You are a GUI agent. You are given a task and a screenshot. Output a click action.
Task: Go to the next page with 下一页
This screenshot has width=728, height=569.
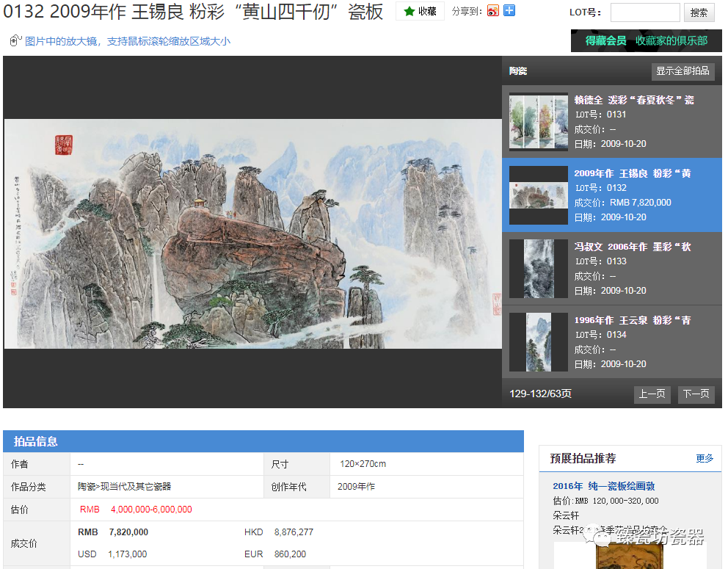tap(696, 394)
